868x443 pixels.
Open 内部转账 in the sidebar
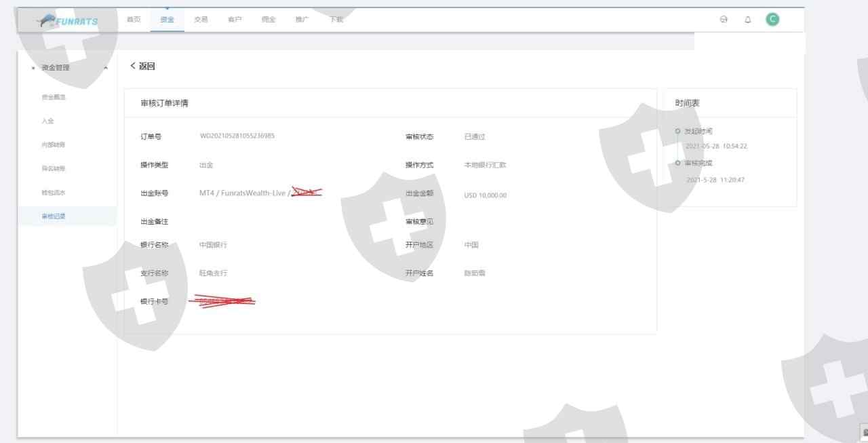[x=54, y=145]
